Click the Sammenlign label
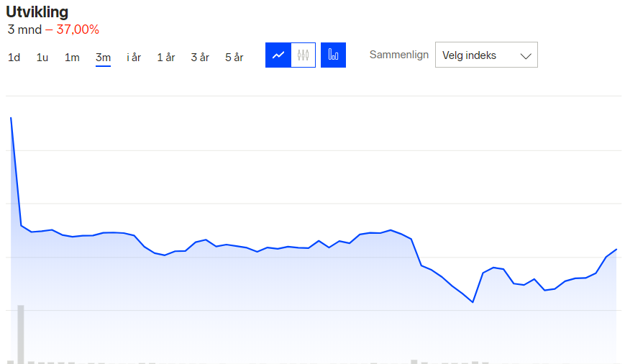 (398, 55)
